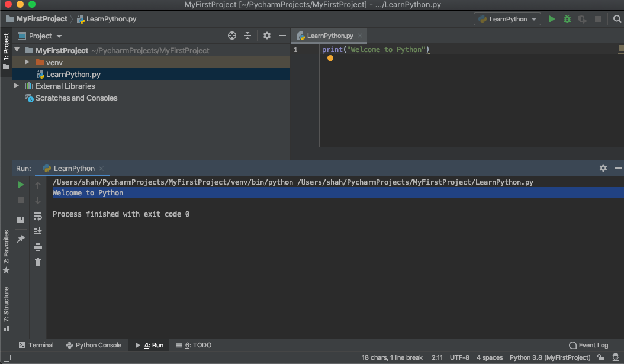Open the Terminal tool window
Image resolution: width=624 pixels, height=364 pixels.
36,345
